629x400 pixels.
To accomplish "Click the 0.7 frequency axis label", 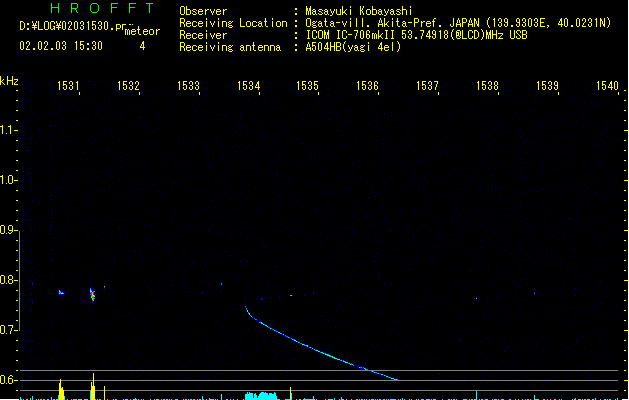I will tap(8, 330).
